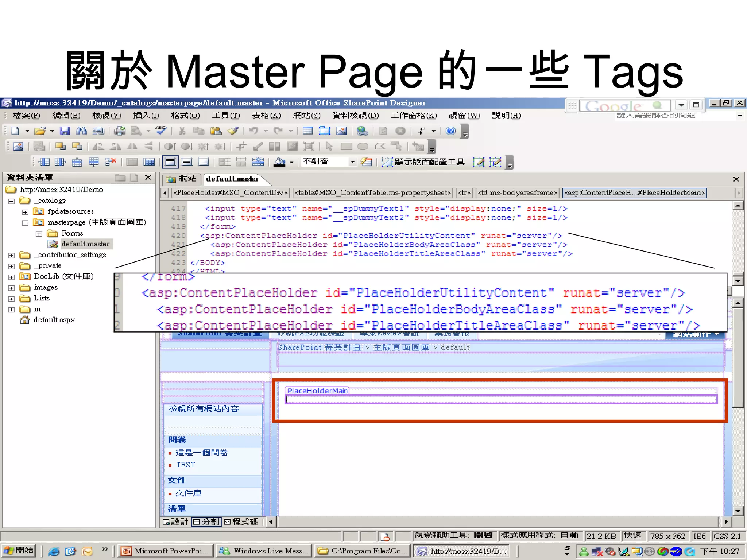Click the design pane horizontal scroll right arrow

click(x=726, y=522)
